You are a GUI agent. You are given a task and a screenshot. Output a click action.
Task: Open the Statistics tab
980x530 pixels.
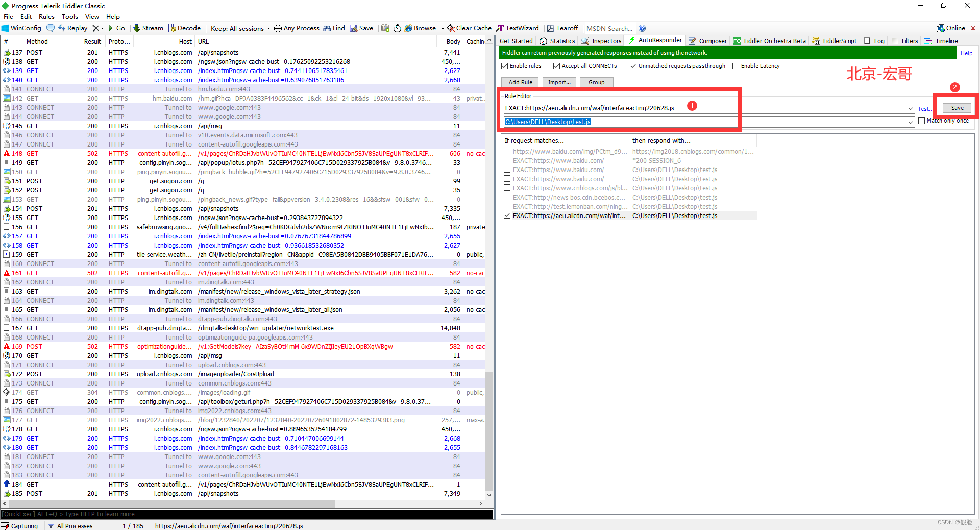tap(557, 41)
